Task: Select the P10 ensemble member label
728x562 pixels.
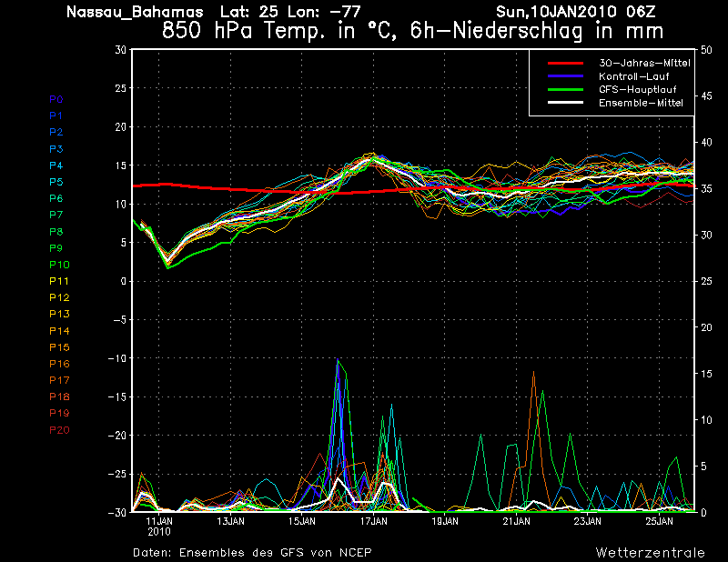Action: pos(59,265)
